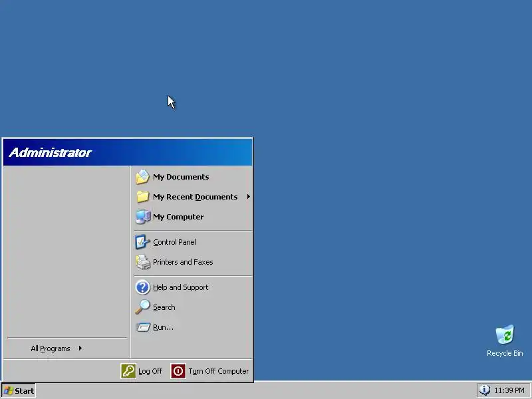Select the My Recent Documents entry

(x=192, y=197)
